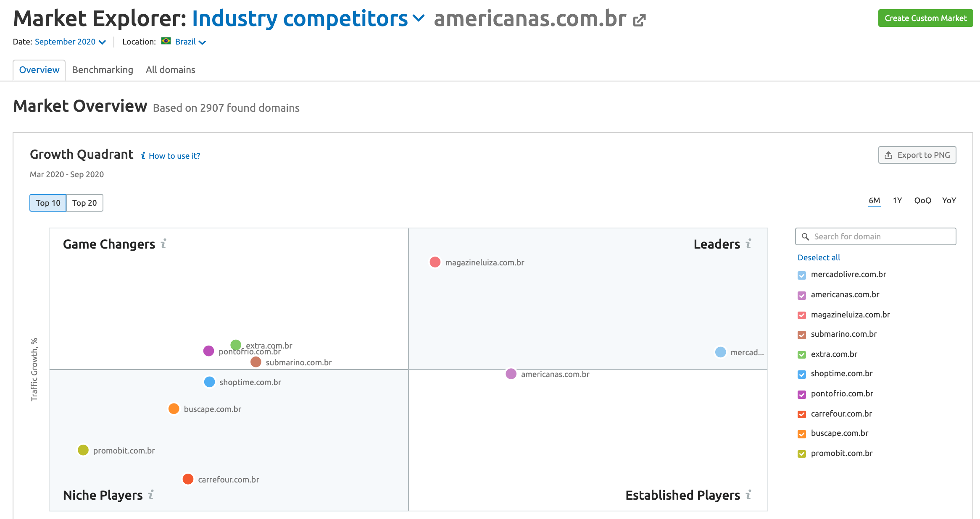Screen dimensions: 980x519
Task: Click the magazineluiza.com.br bubble on the chart
Action: [435, 262]
